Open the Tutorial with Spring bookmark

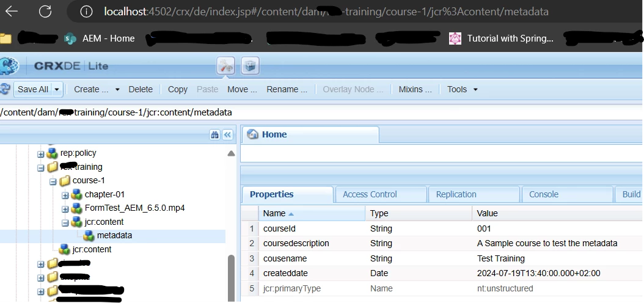pos(501,38)
